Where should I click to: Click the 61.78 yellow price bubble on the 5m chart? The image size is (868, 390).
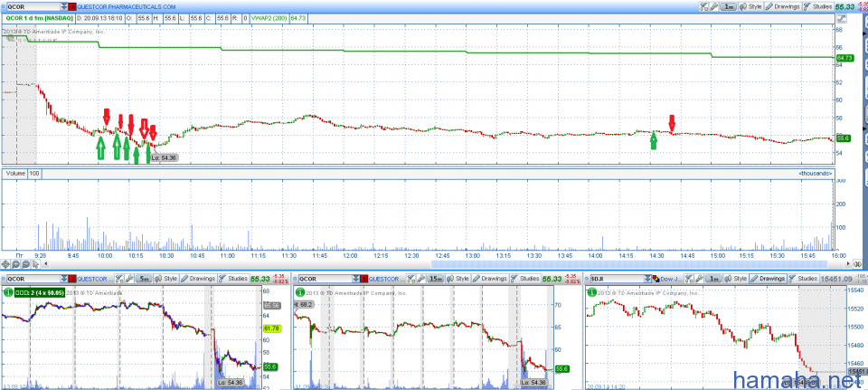(270, 328)
